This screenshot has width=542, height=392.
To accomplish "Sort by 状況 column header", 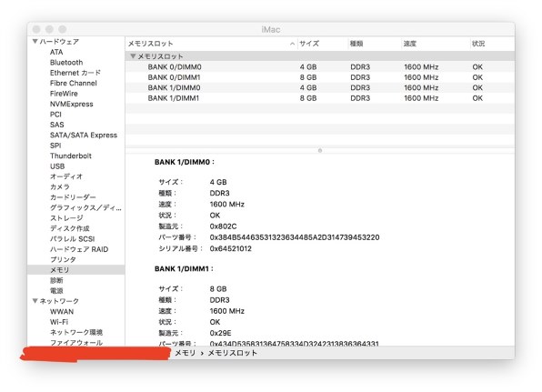I will [x=478, y=44].
